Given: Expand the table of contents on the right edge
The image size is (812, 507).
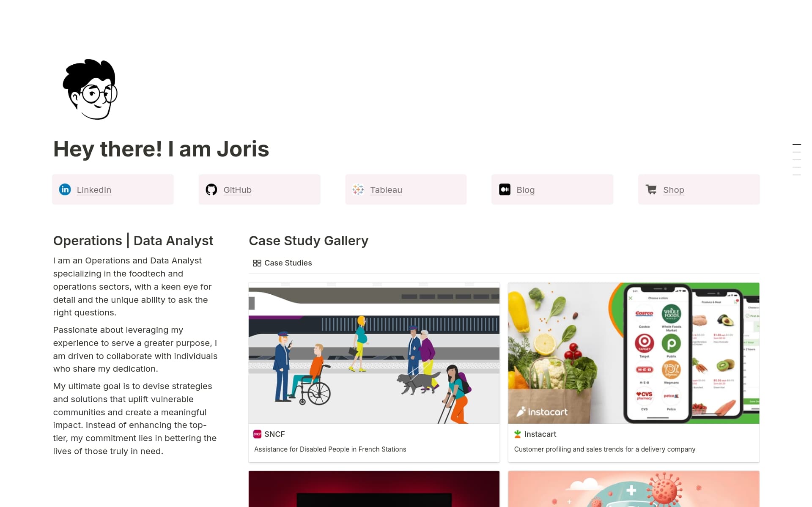Looking at the screenshot, I should 798,160.
